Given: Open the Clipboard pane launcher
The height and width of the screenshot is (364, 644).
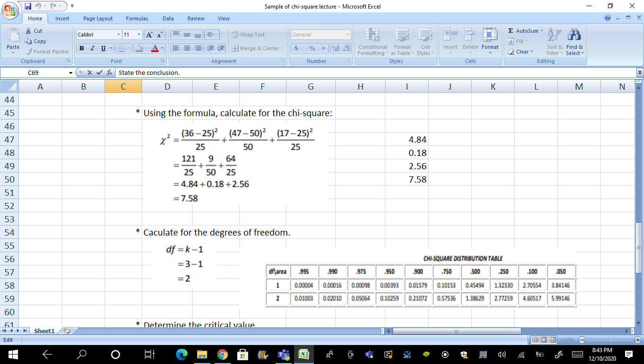Looking at the screenshot, I should click(x=68, y=61).
